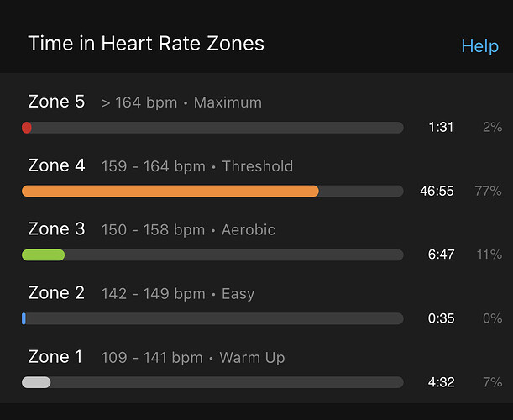
Task: Select the Zone 3 label
Action: 56,228
